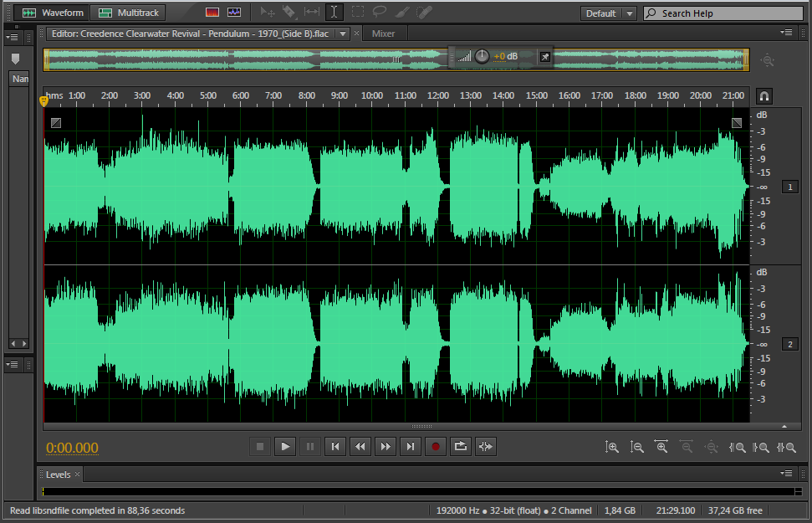Screen dimensions: 812x523
Task: Click the playhead marker on the ruler
Action: click(44, 100)
